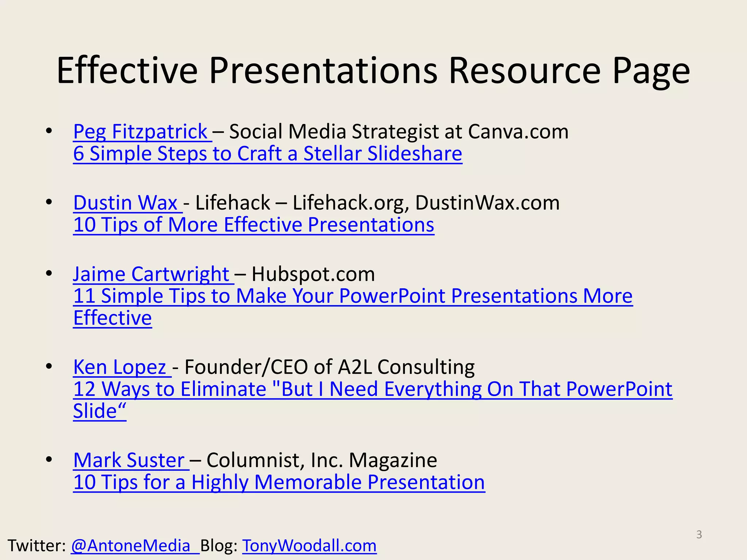Click text Social Media Strategist at Canva.com
Screen dimensions: 747x560
point(399,132)
